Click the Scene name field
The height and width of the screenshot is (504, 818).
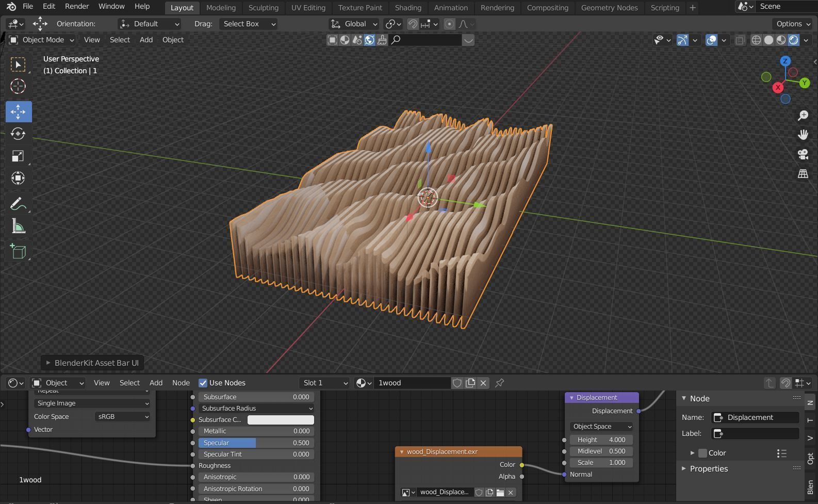pyautogui.click(x=787, y=6)
